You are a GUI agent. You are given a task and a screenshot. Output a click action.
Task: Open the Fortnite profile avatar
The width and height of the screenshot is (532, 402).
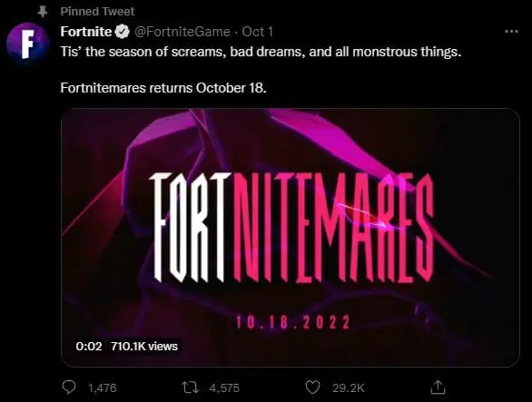click(28, 44)
